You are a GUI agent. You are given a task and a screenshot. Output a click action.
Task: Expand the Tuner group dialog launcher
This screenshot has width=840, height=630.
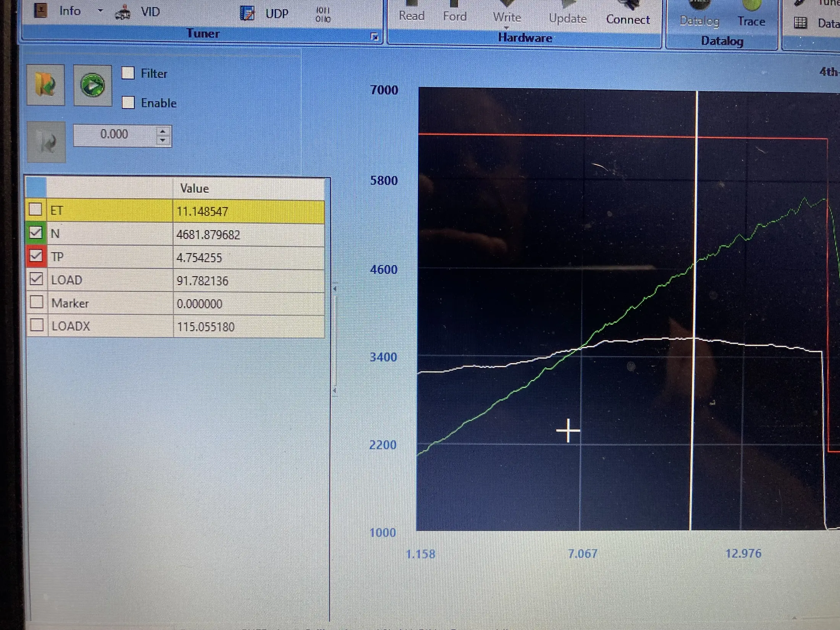click(375, 37)
